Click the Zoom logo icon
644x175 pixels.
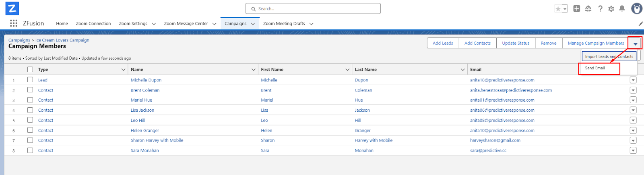point(12,8)
